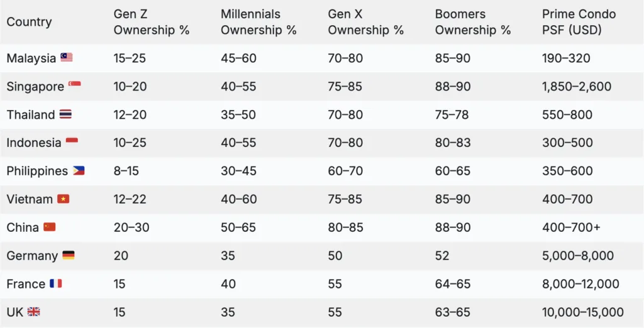Viewport: 644px width, 328px height.
Task: Click the Vietnam flag icon
Action: click(64, 199)
